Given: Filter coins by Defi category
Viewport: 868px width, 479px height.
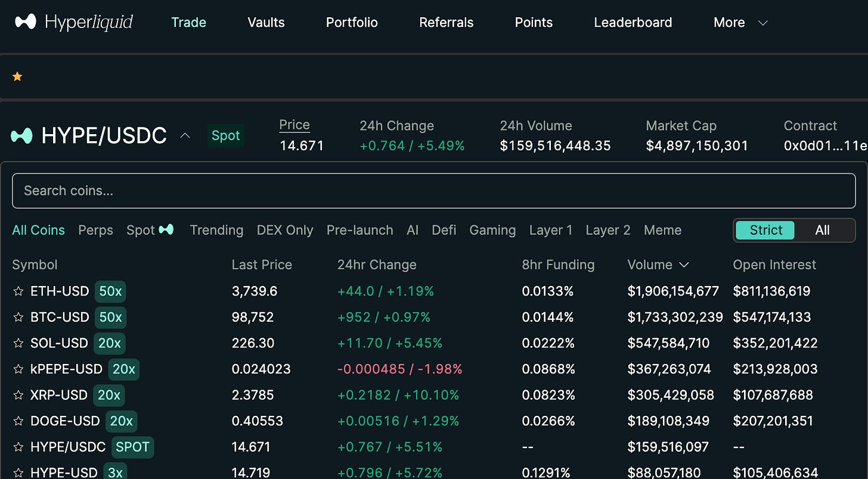Looking at the screenshot, I should pos(444,230).
